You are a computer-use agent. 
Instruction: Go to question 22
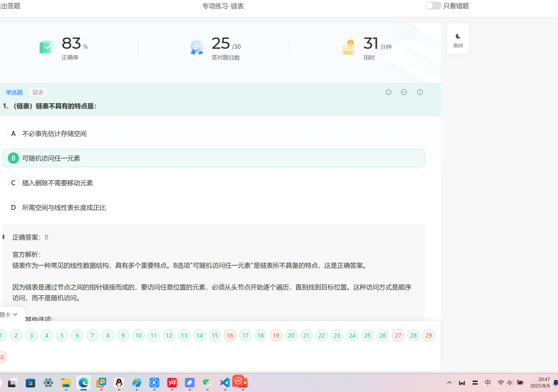coord(322,335)
